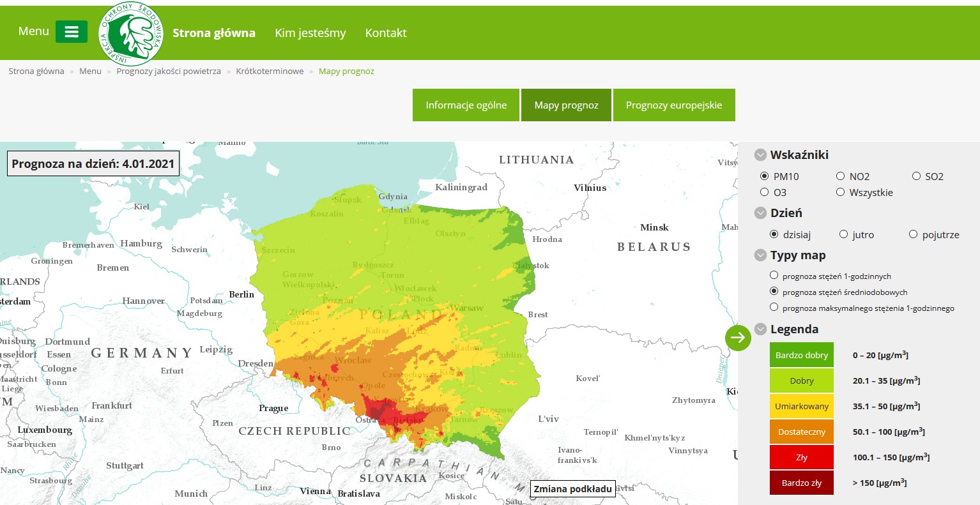Click the 50.1 – 100 [µg/m³] legend value
The image size is (980, 505).
(x=889, y=432)
